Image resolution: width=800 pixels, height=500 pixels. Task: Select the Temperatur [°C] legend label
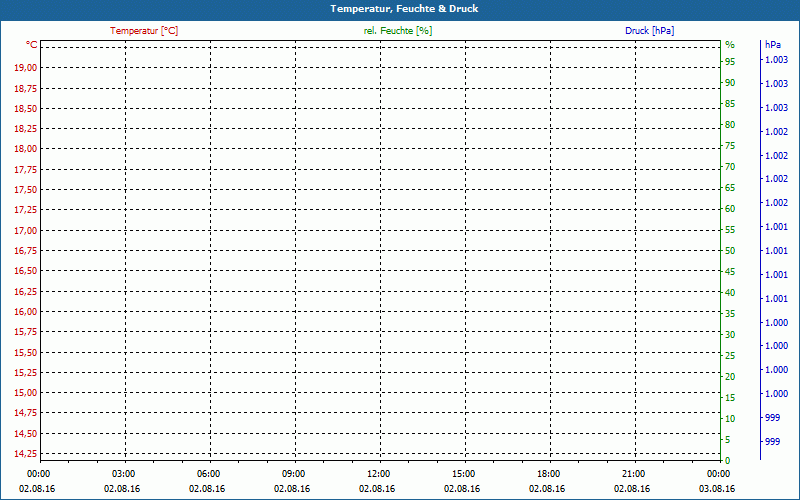point(144,31)
